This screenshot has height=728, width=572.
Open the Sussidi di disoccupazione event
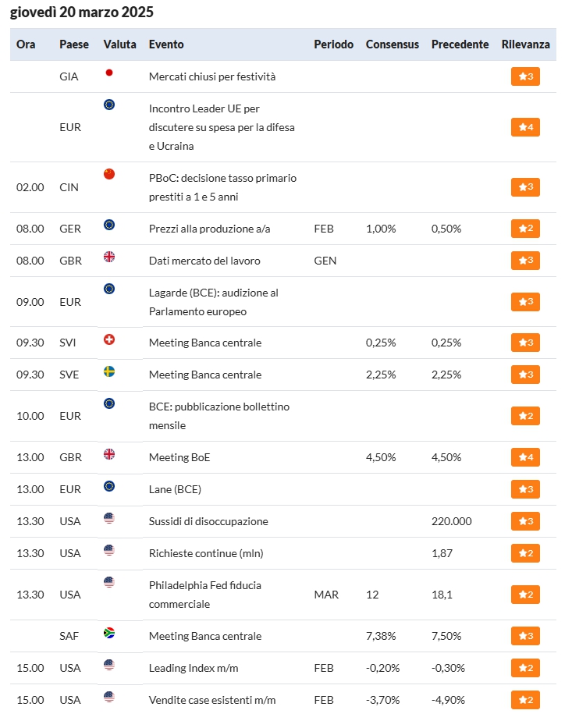[208, 521]
